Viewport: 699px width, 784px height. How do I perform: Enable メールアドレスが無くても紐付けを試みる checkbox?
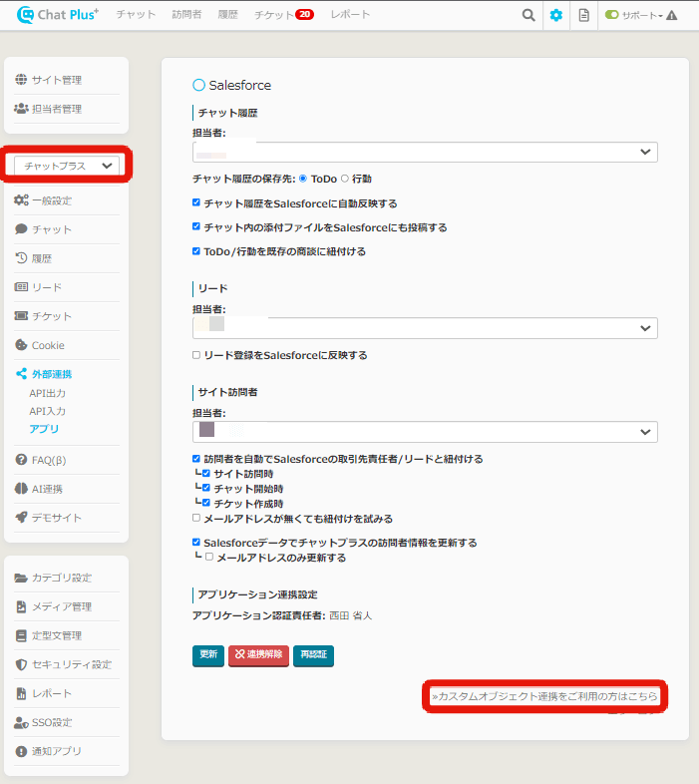[x=196, y=518]
